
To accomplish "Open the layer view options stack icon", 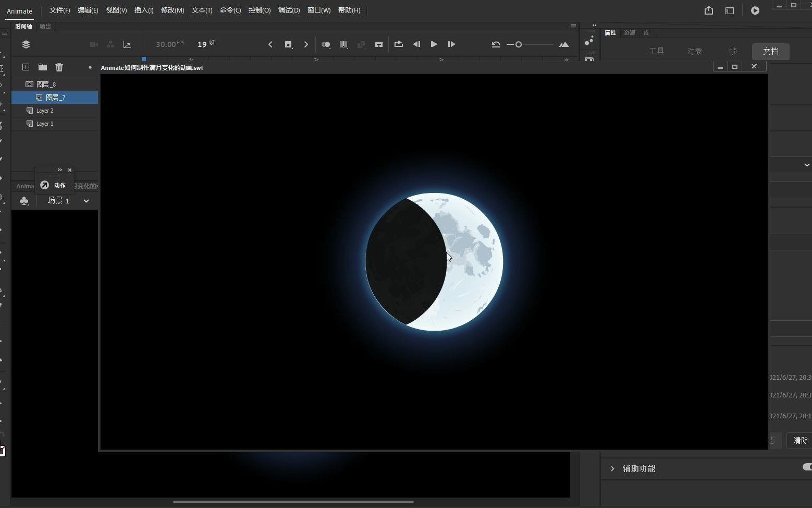I will (26, 44).
